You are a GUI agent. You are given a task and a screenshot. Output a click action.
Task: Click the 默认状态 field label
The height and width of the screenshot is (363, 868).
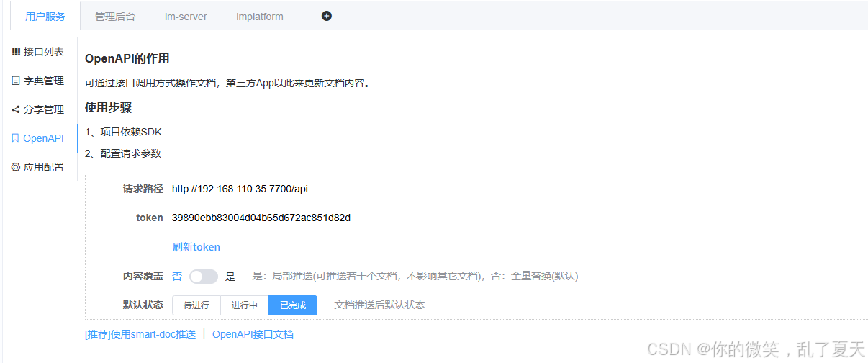[143, 305]
